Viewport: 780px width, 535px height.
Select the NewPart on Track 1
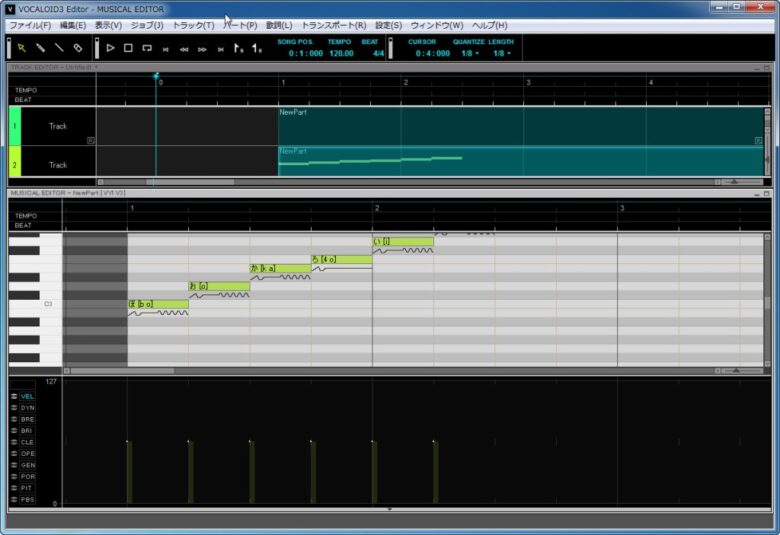point(520,126)
